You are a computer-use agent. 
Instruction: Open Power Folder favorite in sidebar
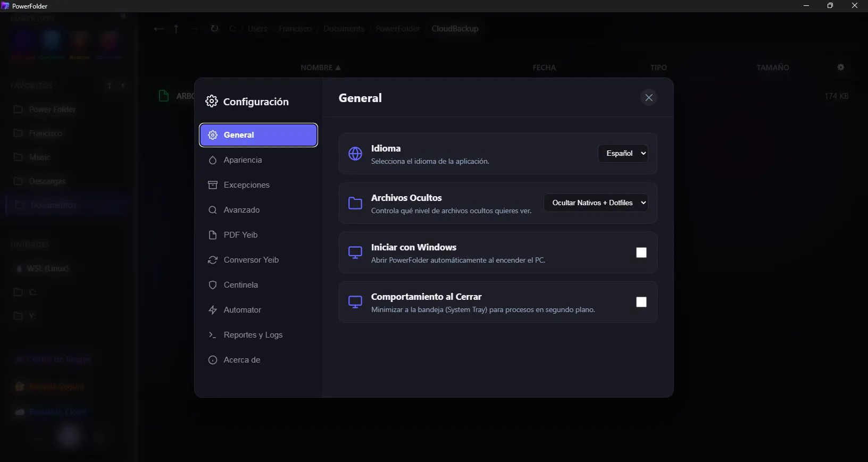[66, 110]
